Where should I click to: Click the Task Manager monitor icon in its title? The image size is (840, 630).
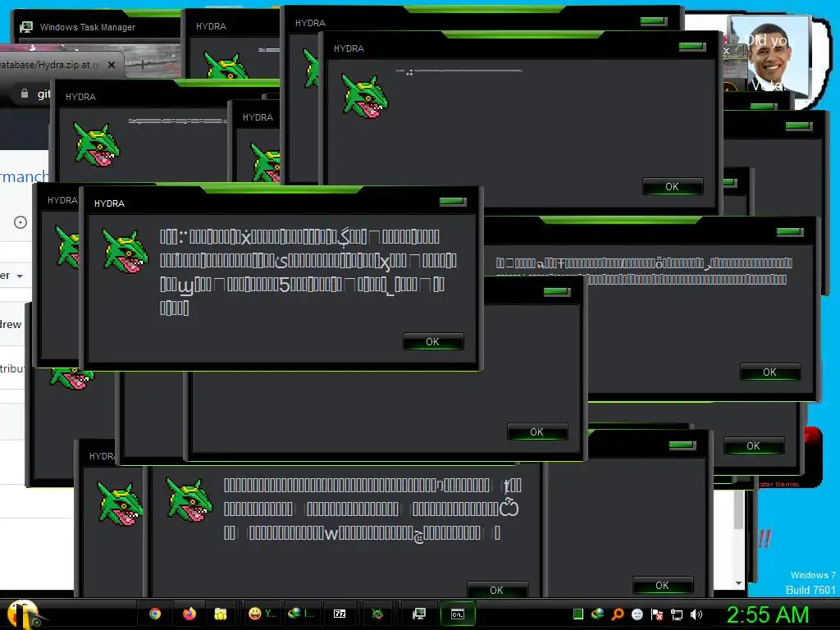[x=26, y=27]
